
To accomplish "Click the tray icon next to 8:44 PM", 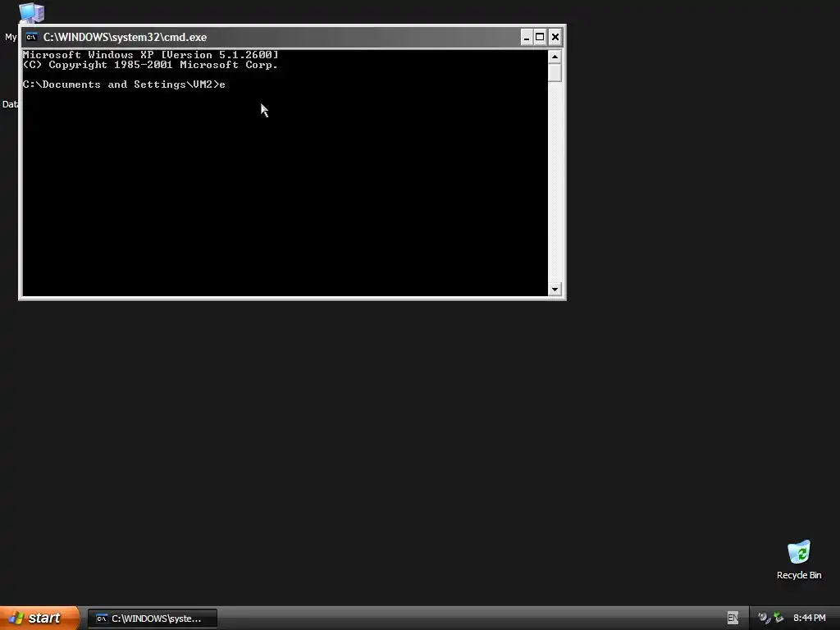I will (x=778, y=618).
